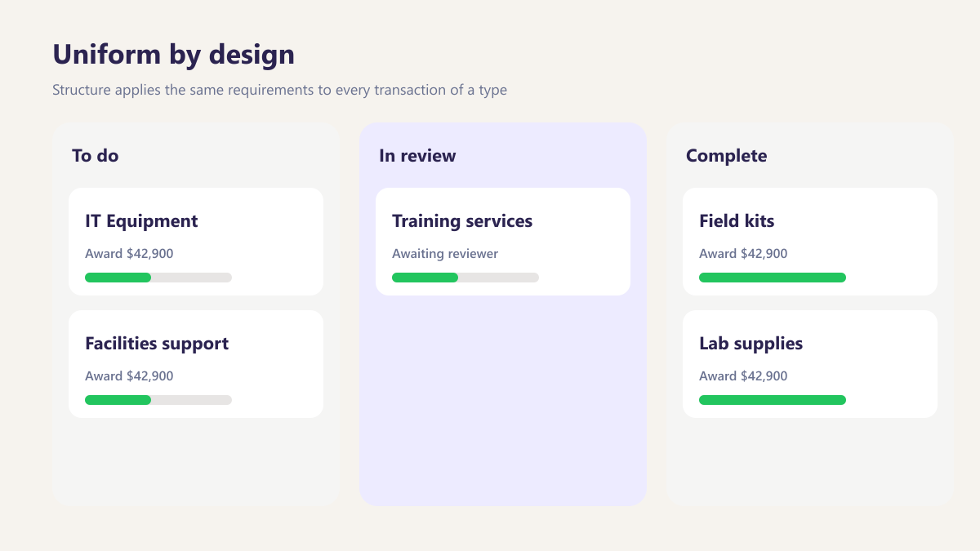Open the Lab supplies card
980x551 pixels.
click(810, 364)
